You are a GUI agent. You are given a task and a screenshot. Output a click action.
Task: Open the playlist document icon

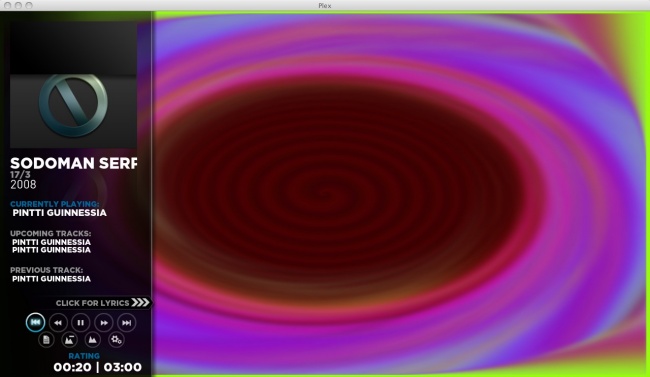tap(46, 340)
